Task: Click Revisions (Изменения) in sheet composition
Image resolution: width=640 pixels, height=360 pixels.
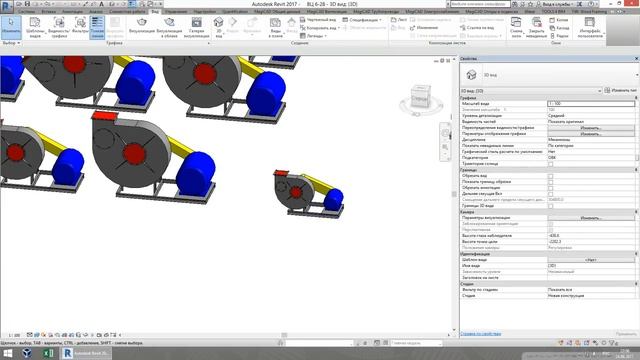Action: tap(424, 28)
